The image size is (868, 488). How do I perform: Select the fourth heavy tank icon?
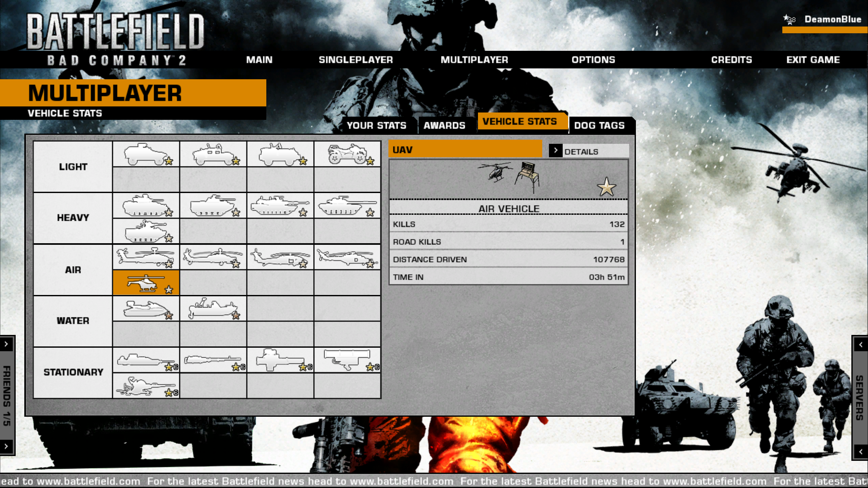click(348, 205)
